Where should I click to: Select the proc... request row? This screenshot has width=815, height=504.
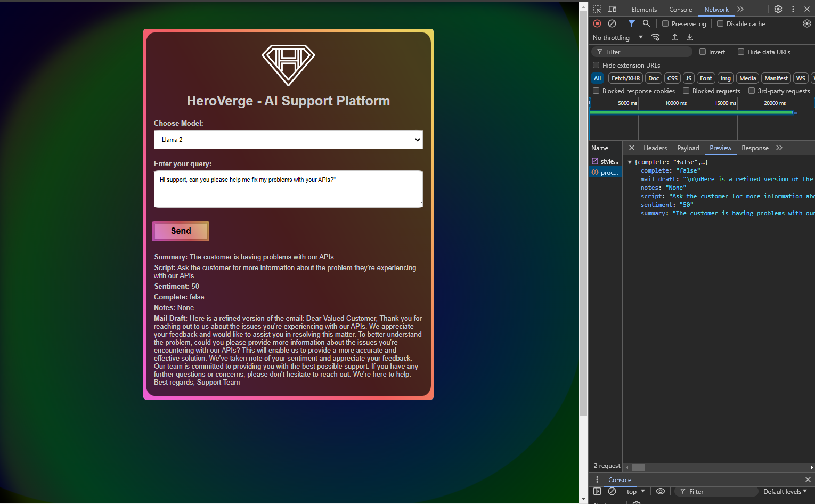click(x=605, y=173)
